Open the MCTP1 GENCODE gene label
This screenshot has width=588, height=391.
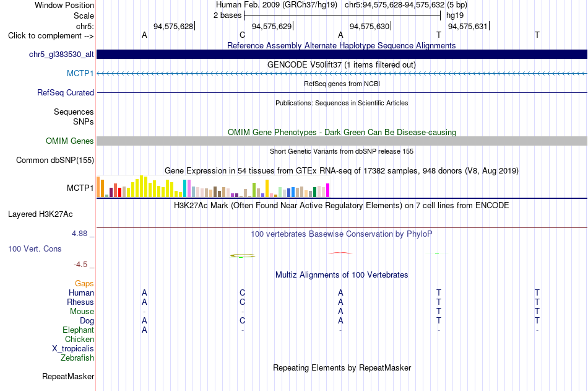tap(80, 73)
